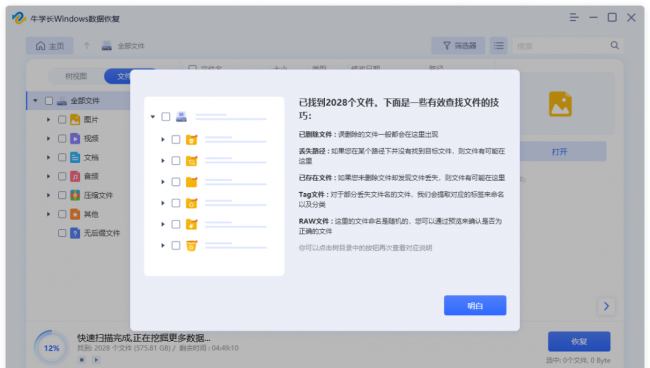The width and height of the screenshot is (650, 368).
Task: Click the 已删除文件 tip line
Action: tap(368, 134)
